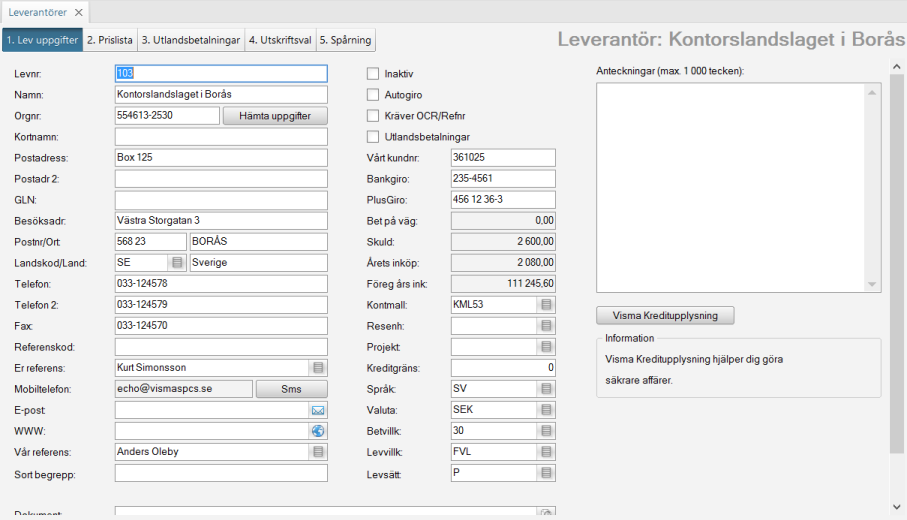Focus the empty GLN field
The width and height of the screenshot is (907, 520).
[x=221, y=200]
